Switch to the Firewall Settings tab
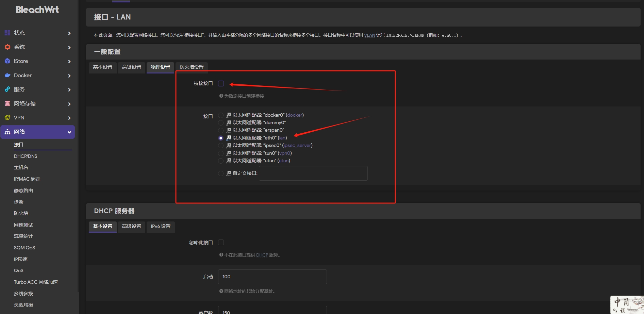The width and height of the screenshot is (644, 314). (x=192, y=67)
